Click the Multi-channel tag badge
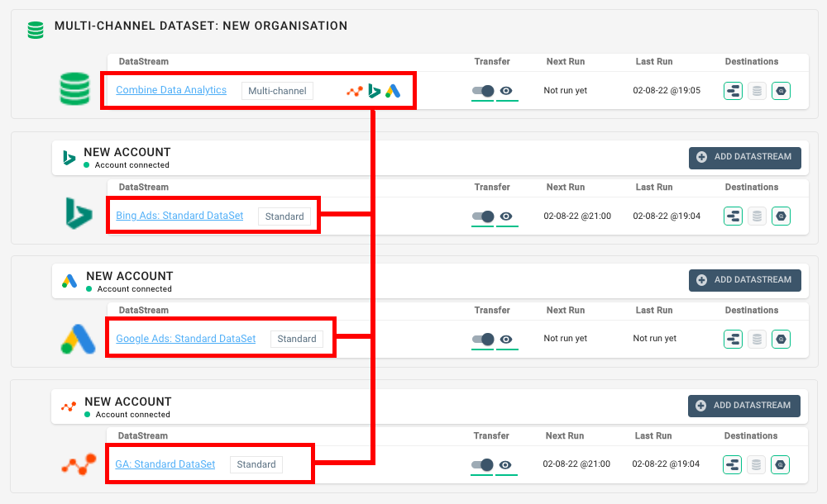Screen dimensions: 827x504 pos(277,91)
